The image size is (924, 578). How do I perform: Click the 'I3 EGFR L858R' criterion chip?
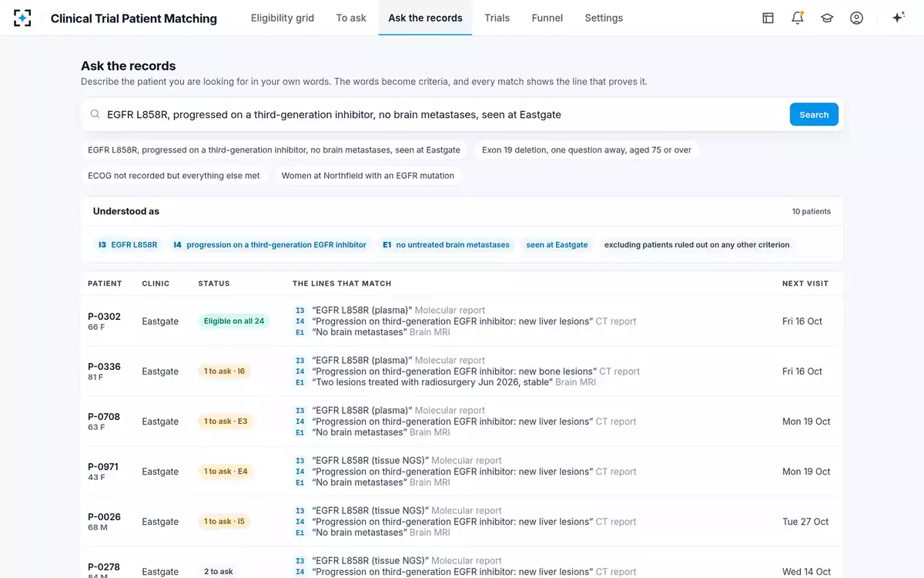pyautogui.click(x=128, y=245)
